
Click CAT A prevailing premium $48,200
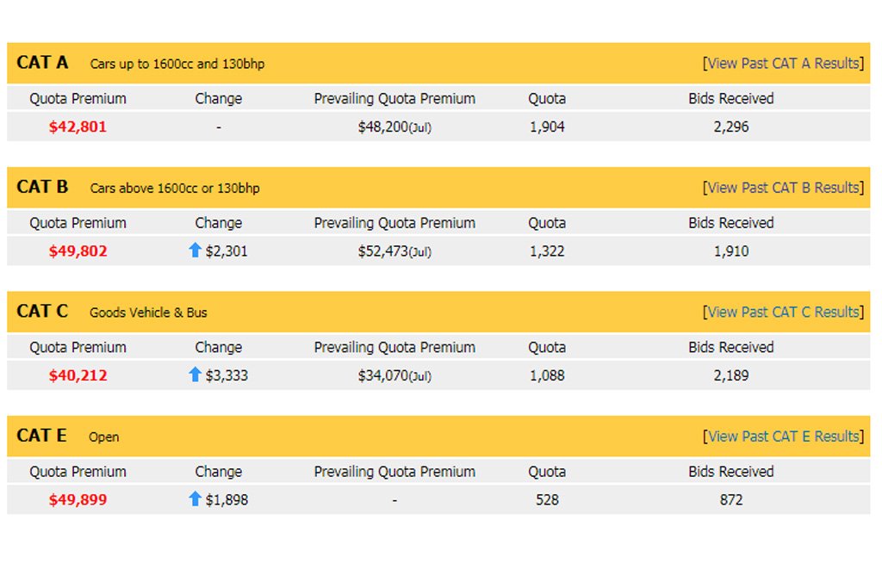coord(394,127)
